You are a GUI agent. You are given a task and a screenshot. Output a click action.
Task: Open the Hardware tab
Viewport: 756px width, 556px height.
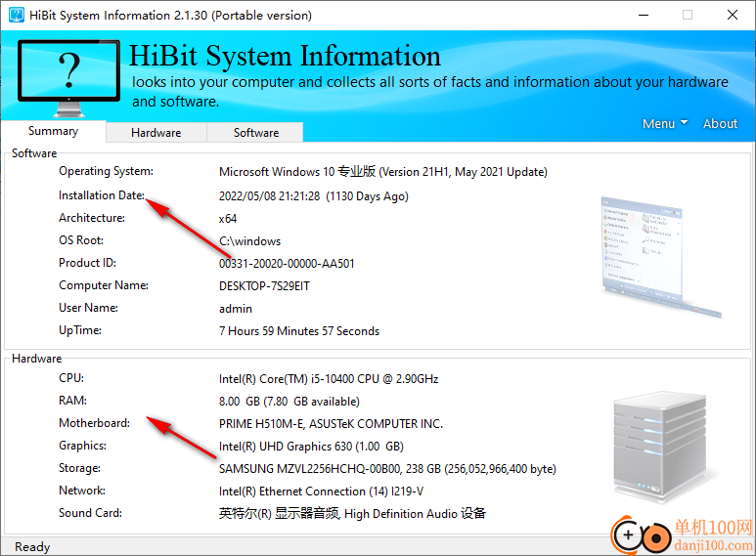tap(156, 133)
